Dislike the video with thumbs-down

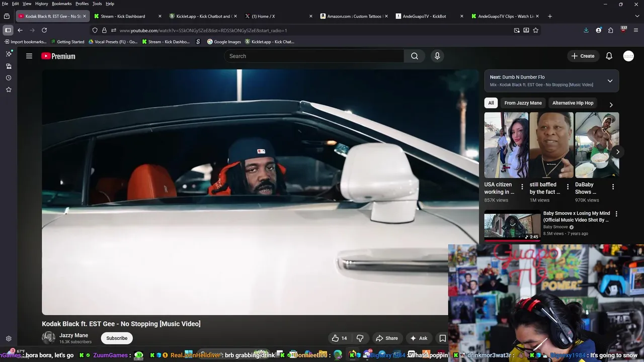(360, 338)
